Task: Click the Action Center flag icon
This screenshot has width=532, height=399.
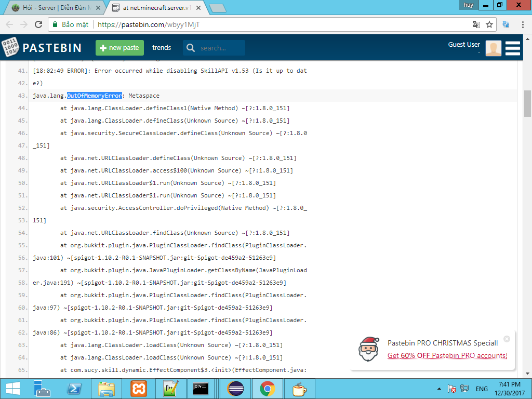Action: [x=451, y=389]
